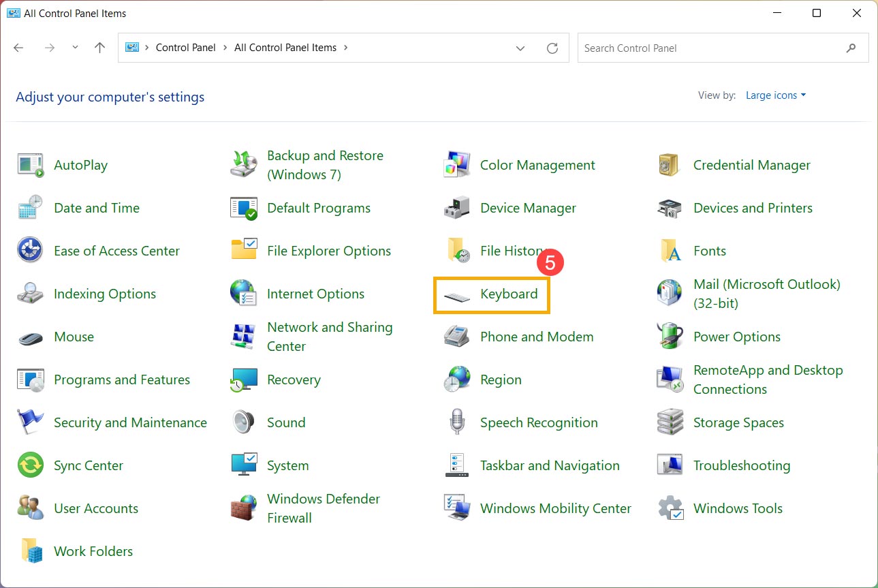Click the Phone and Modem icon
This screenshot has width=878, height=588.
[457, 337]
